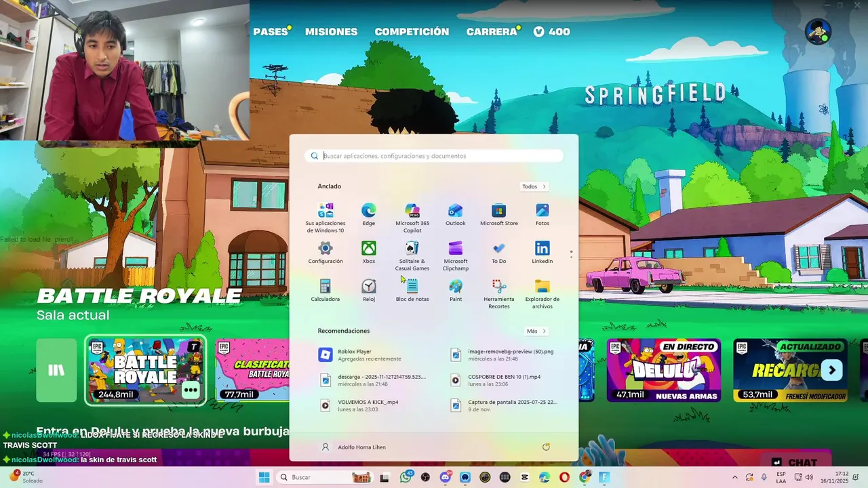Expand Más recommendations
868x488 pixels.
point(536,331)
